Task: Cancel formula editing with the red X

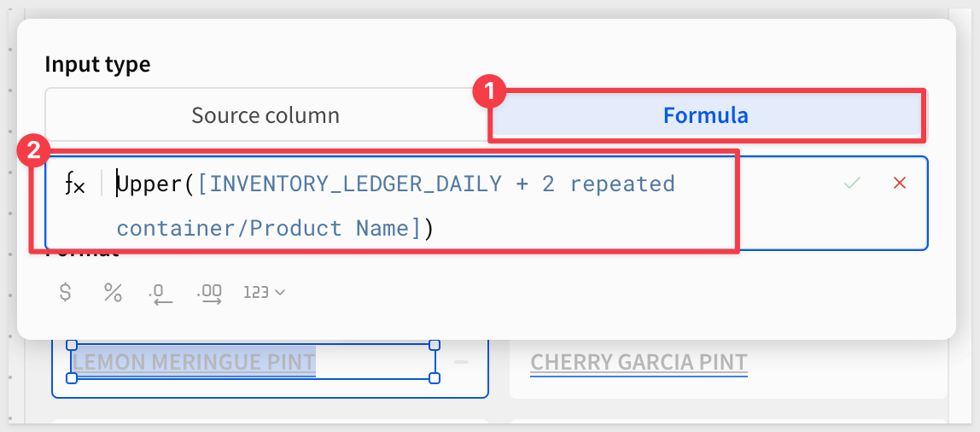Action: click(x=899, y=183)
